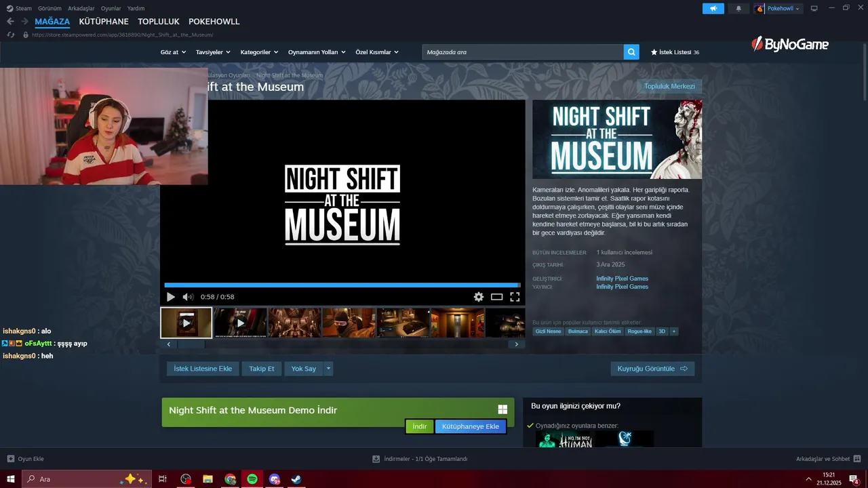Click the Windows taskbar Ara search box
The width and height of the screenshot is (868, 488).
pos(86,479)
